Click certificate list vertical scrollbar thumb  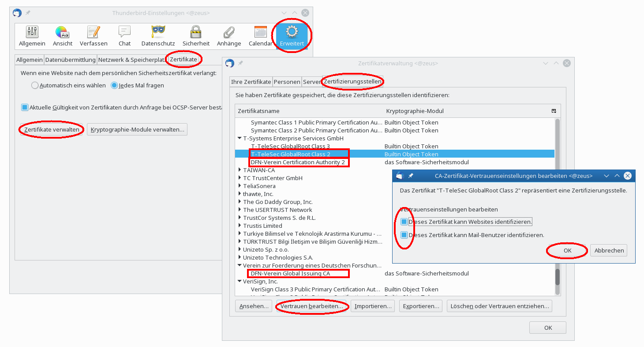(558, 277)
